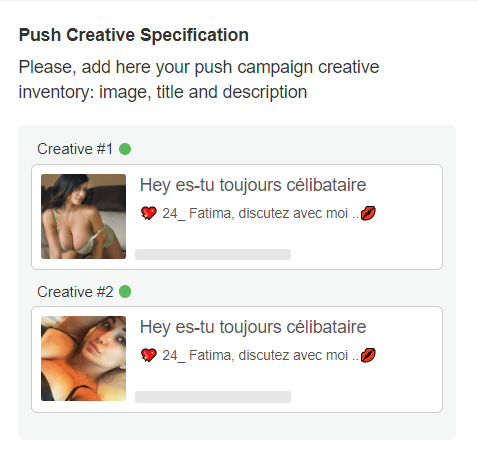The image size is (478, 459).
Task: Click the green status dot beside Creative #1
Action: [125, 149]
